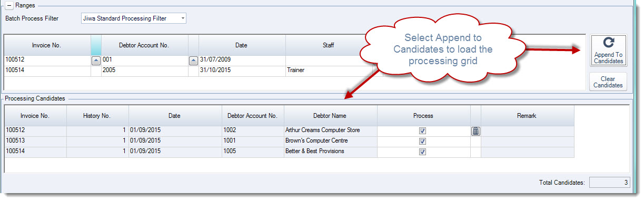Open the Batch Process Filter dropdown
644x201 pixels.
coord(183,18)
